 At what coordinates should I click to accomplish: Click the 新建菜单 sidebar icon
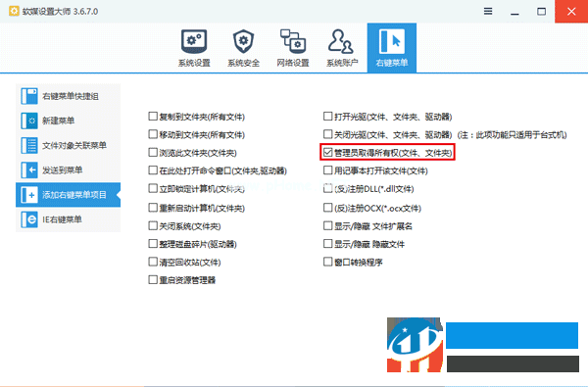click(x=29, y=121)
